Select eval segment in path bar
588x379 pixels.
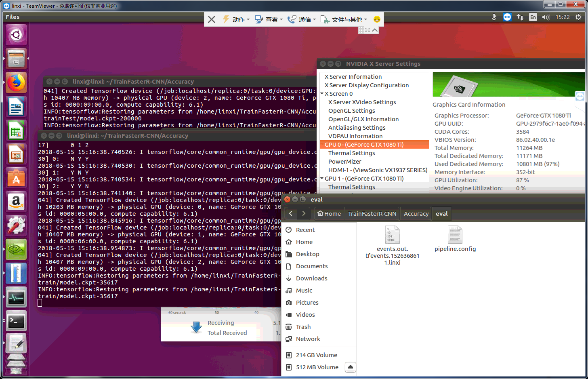point(441,214)
